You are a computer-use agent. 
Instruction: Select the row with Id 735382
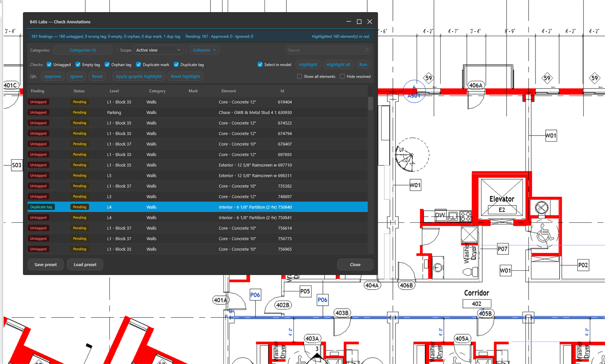pyautogui.click(x=197, y=186)
